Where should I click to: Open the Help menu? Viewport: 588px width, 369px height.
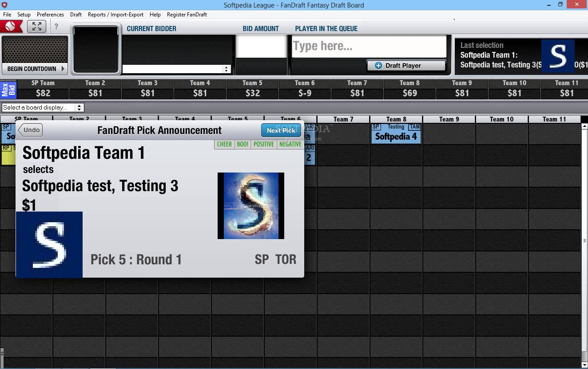[155, 15]
